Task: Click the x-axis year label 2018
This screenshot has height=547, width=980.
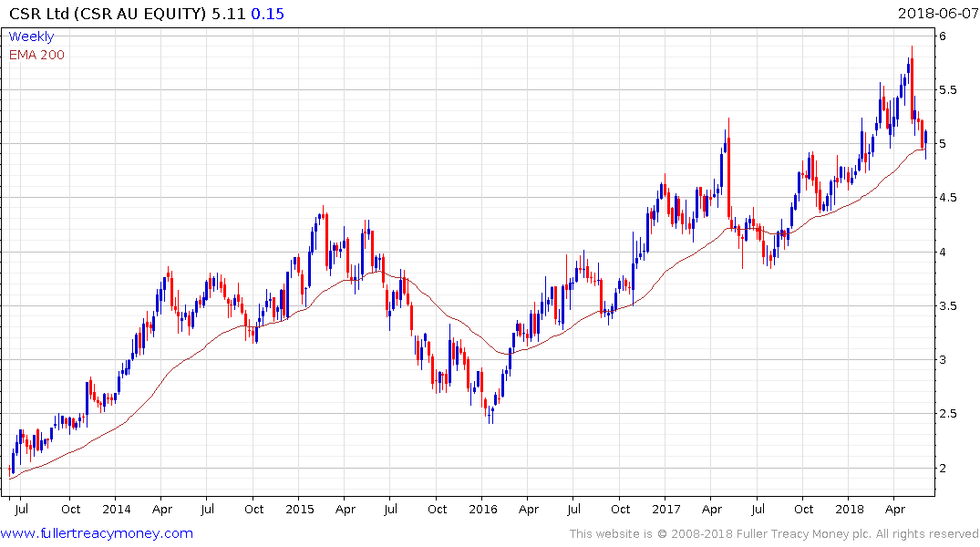Action: pyautogui.click(x=850, y=509)
